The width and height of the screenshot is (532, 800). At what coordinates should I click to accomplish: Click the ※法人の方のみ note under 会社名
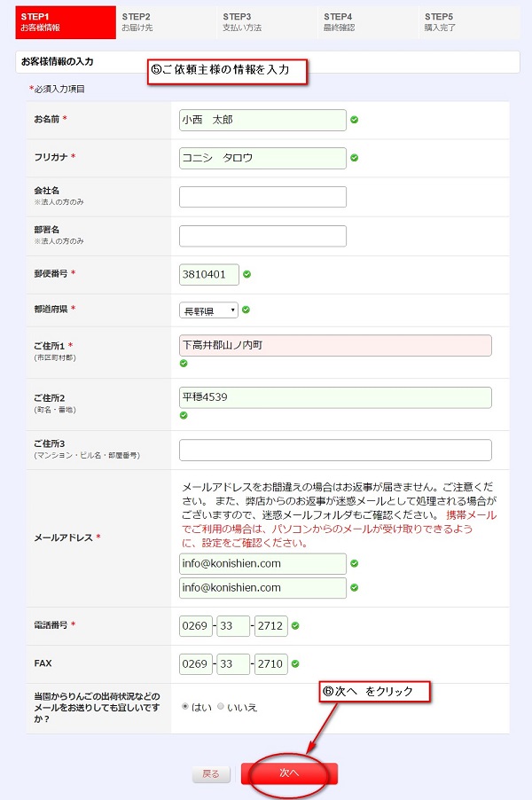click(59, 202)
